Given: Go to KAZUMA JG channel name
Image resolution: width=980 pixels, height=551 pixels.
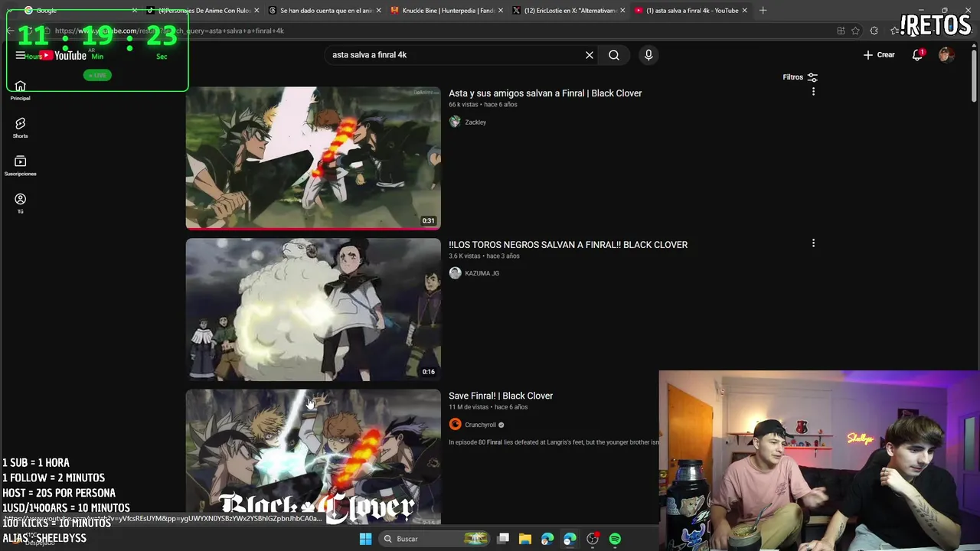Looking at the screenshot, I should pos(482,273).
